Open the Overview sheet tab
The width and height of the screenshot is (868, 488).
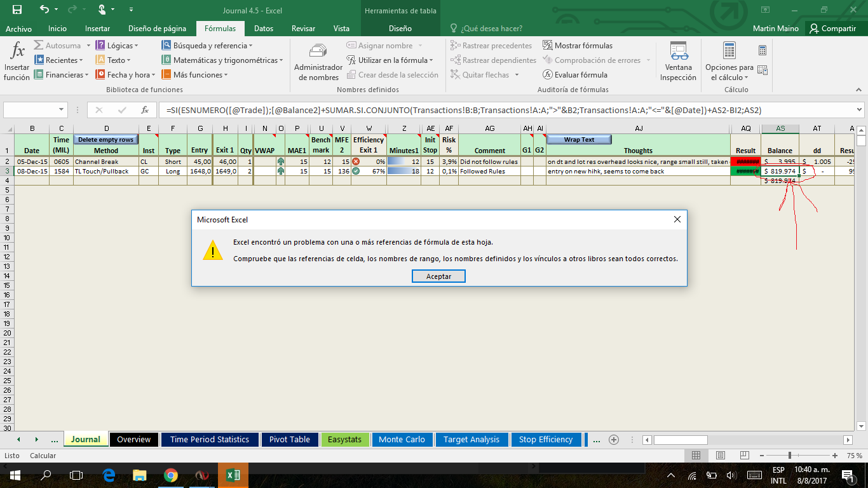133,440
